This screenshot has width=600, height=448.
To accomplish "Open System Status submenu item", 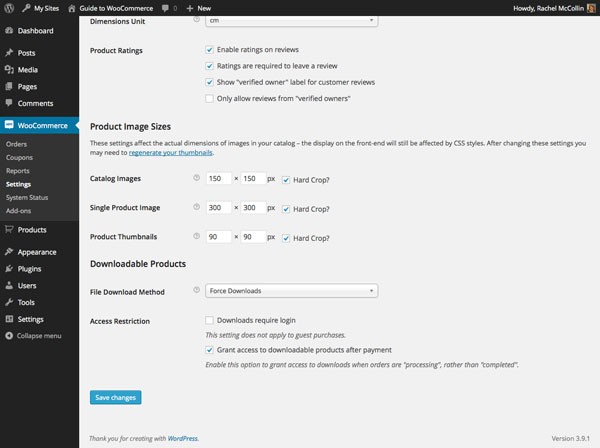I will pos(27,198).
